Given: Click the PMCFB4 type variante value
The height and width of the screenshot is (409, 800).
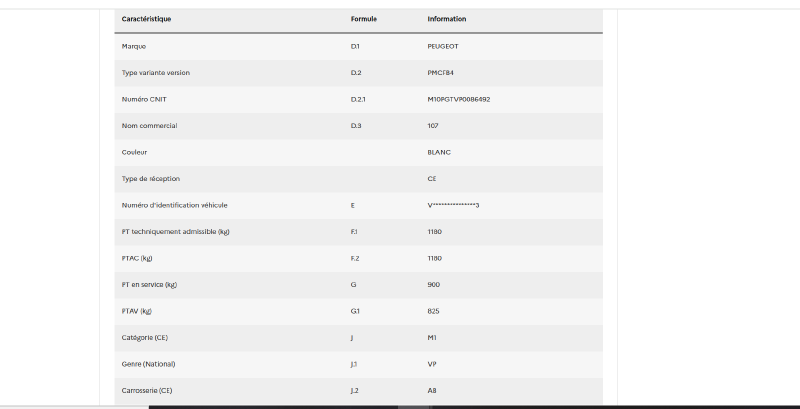Looking at the screenshot, I should point(440,73).
